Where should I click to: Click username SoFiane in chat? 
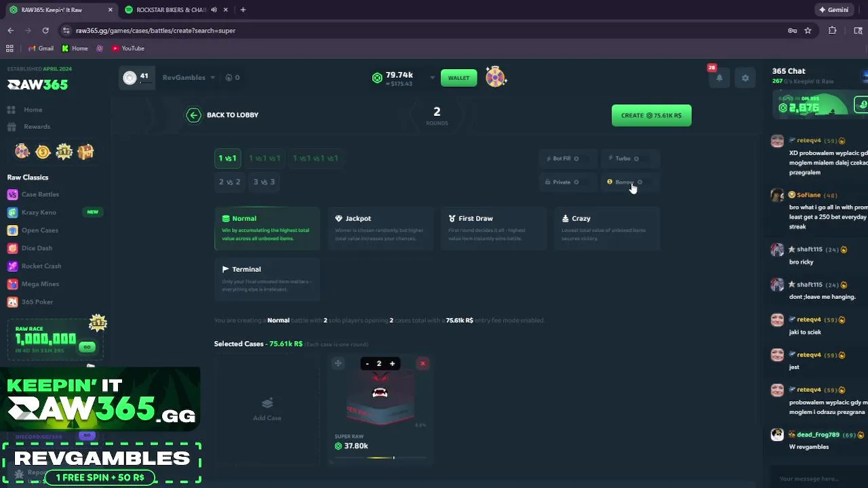(808, 195)
